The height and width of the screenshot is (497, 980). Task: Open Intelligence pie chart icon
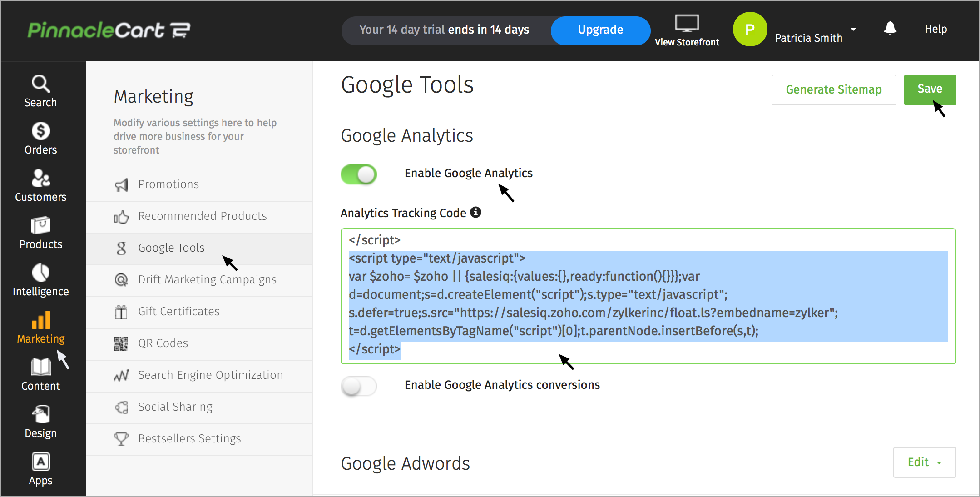40,273
